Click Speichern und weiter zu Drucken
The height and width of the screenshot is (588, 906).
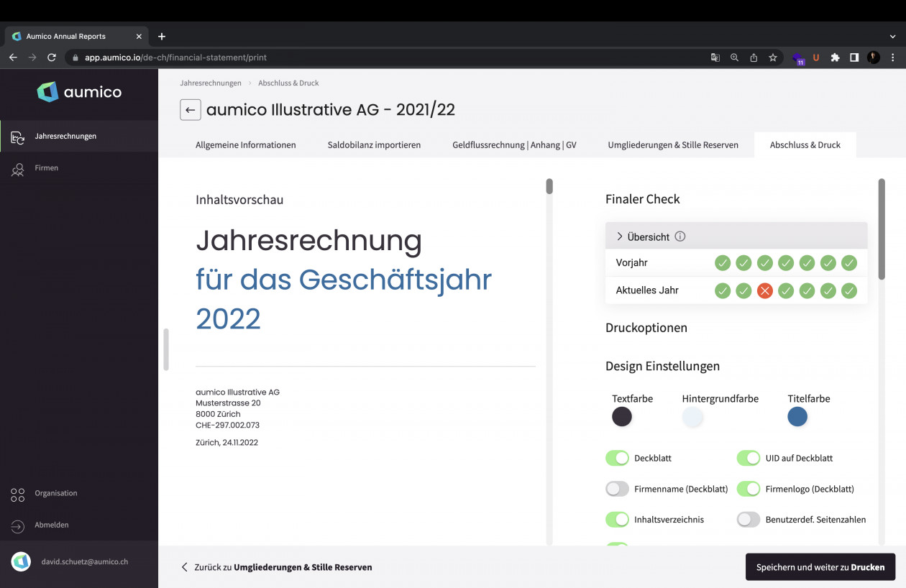click(x=820, y=567)
